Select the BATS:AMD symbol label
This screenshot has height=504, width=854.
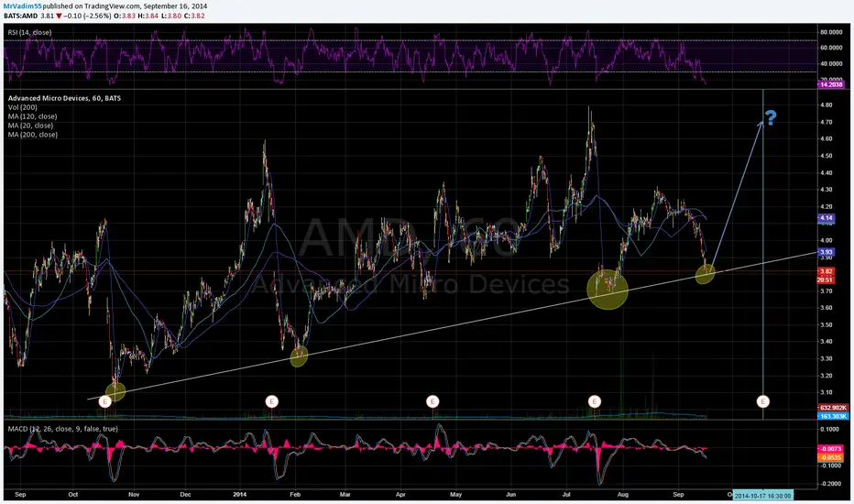coord(21,16)
